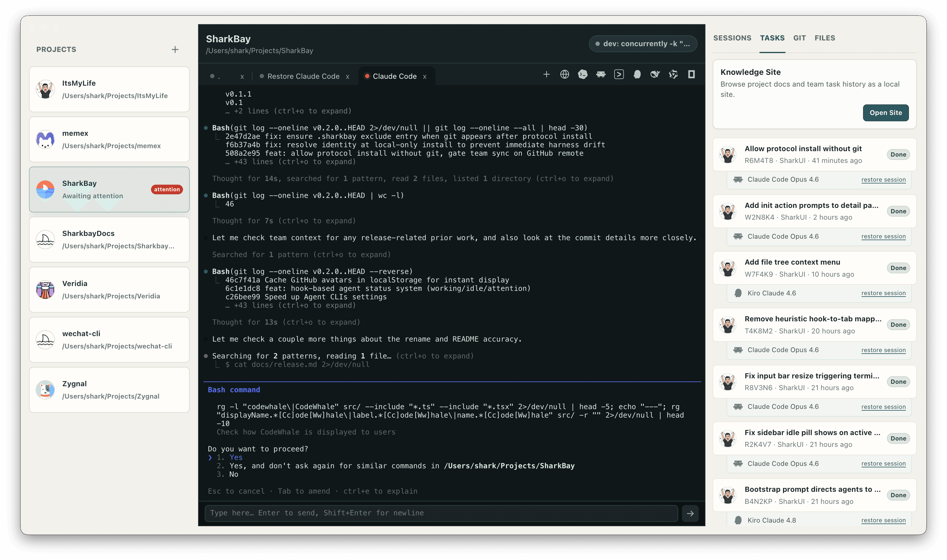The height and width of the screenshot is (560, 947).
Task: Click 'Claude Code Opus 4.6' under task R2K4V7
Action: coord(783,464)
